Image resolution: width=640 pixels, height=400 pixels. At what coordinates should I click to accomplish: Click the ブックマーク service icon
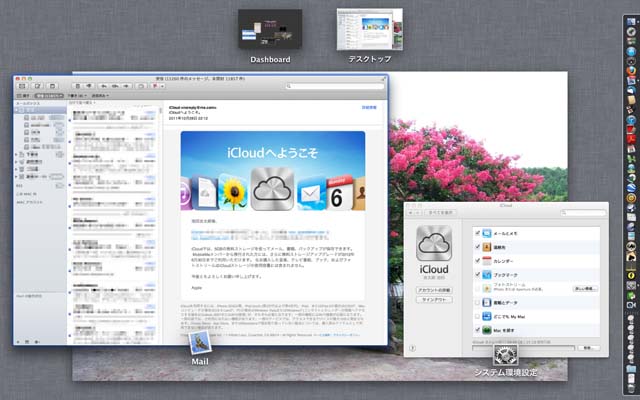pos(487,275)
